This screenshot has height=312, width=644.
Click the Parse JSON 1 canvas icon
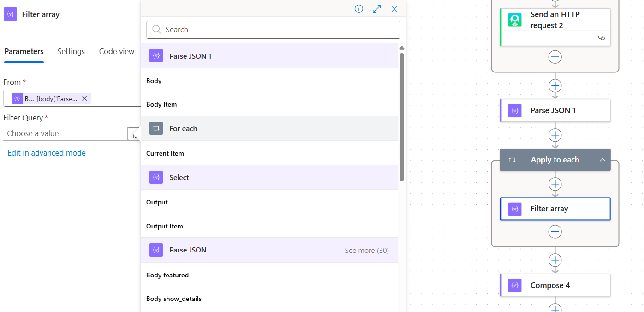tap(515, 110)
